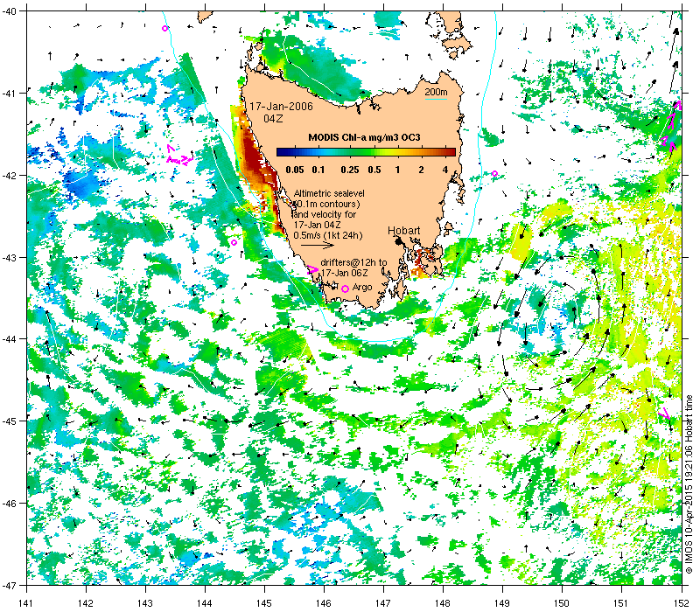Click latitude axis label '-42'
The width and height of the screenshot is (700, 612).
point(9,176)
